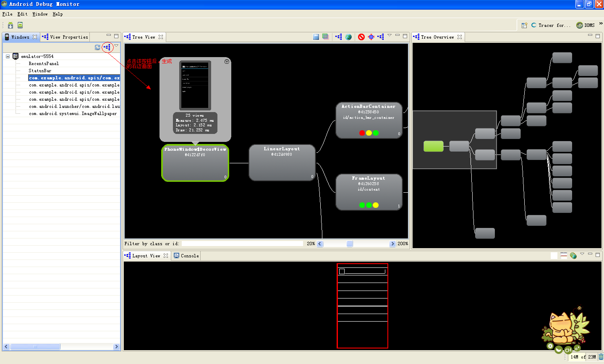This screenshot has width=604, height=364.
Task: Minimize the Tree View panel
Action: point(397,36)
